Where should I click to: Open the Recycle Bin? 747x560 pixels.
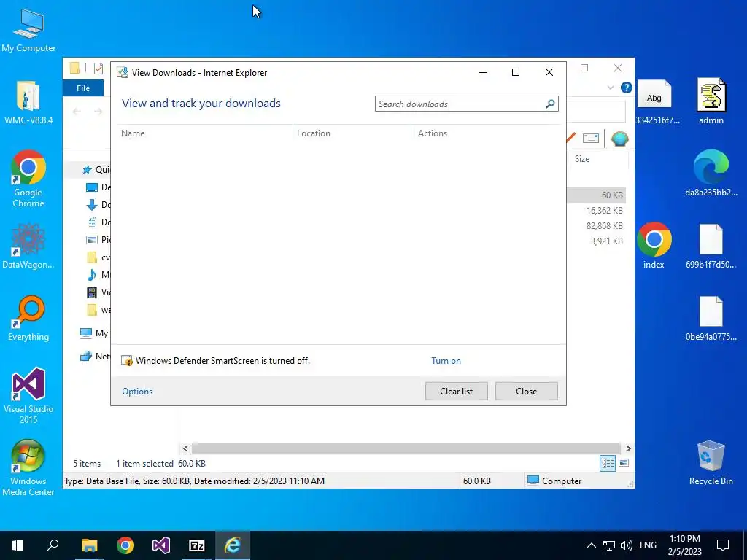711,463
